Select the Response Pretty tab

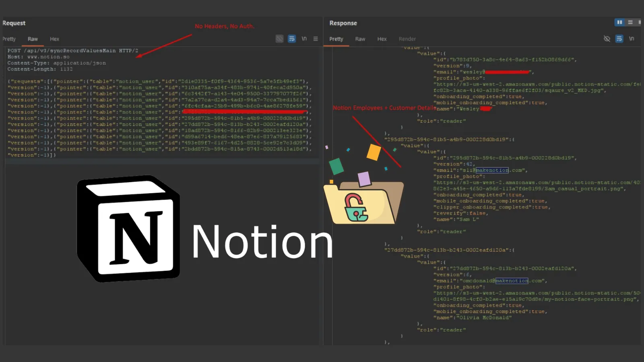tap(336, 39)
